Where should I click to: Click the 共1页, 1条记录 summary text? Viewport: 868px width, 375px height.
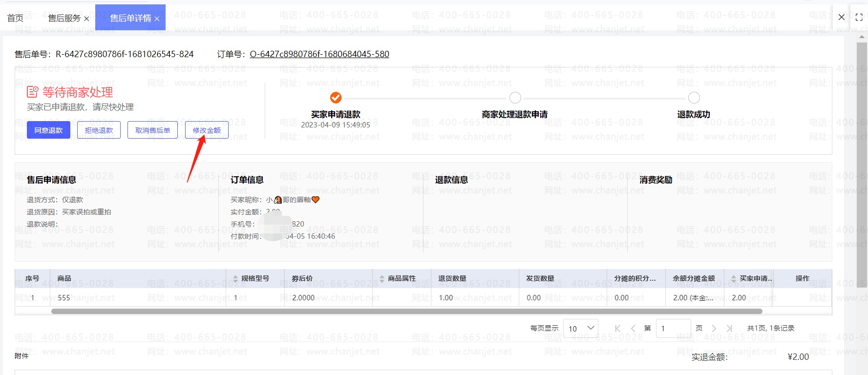(x=771, y=328)
